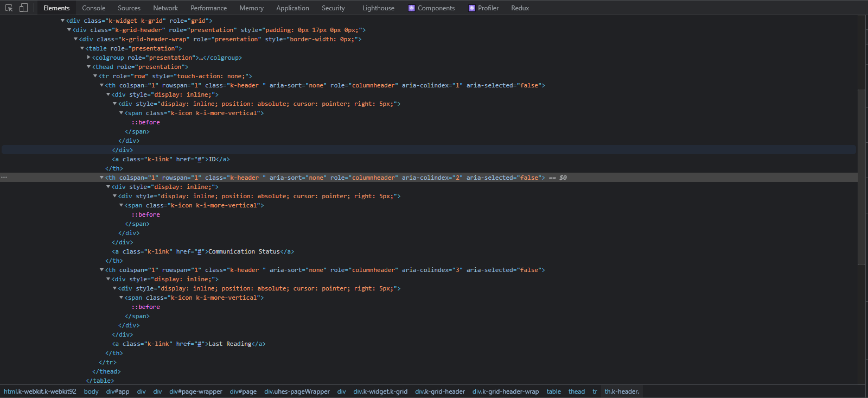Select the anchor line containing ID
The width and height of the screenshot is (868, 398).
tap(171, 159)
